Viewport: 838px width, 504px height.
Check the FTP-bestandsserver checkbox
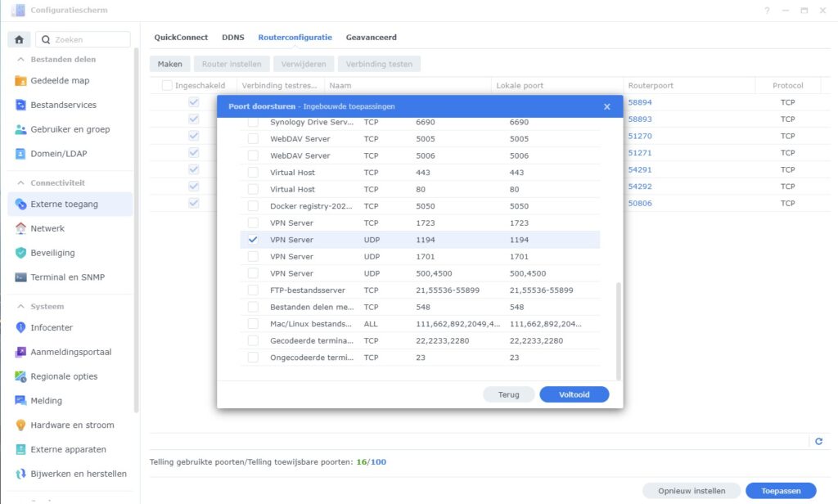pos(253,290)
